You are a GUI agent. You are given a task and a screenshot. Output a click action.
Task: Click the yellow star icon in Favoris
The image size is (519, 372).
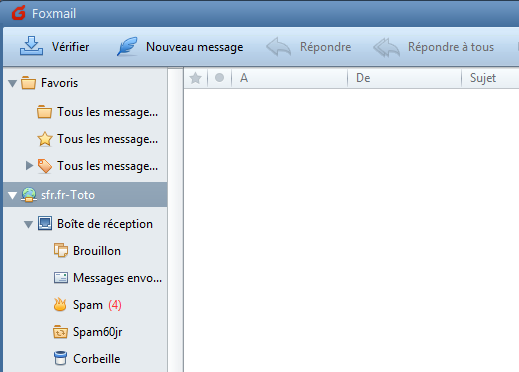pyautogui.click(x=45, y=139)
